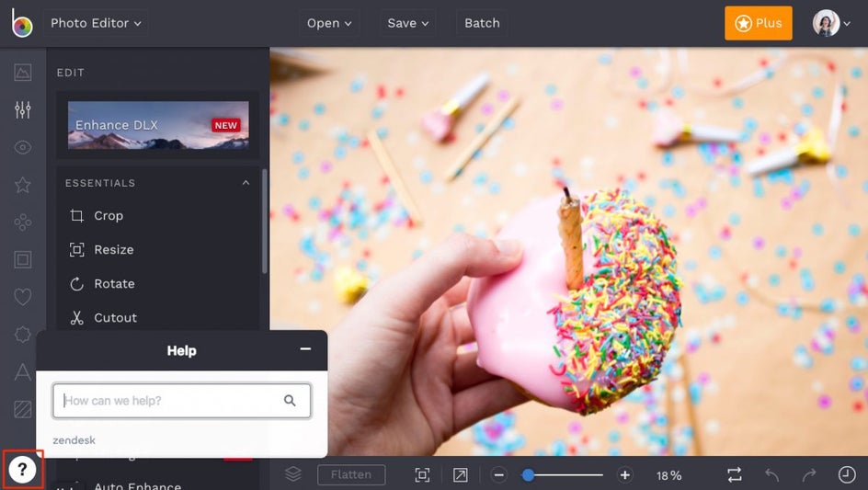Open the history clock icon
The image size is (868, 490).
pyautogui.click(x=847, y=474)
